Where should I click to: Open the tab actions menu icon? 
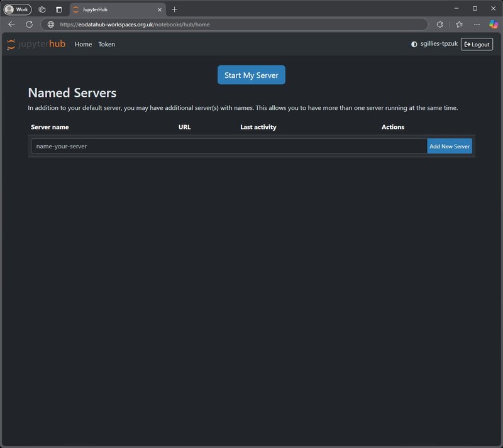pos(59,9)
